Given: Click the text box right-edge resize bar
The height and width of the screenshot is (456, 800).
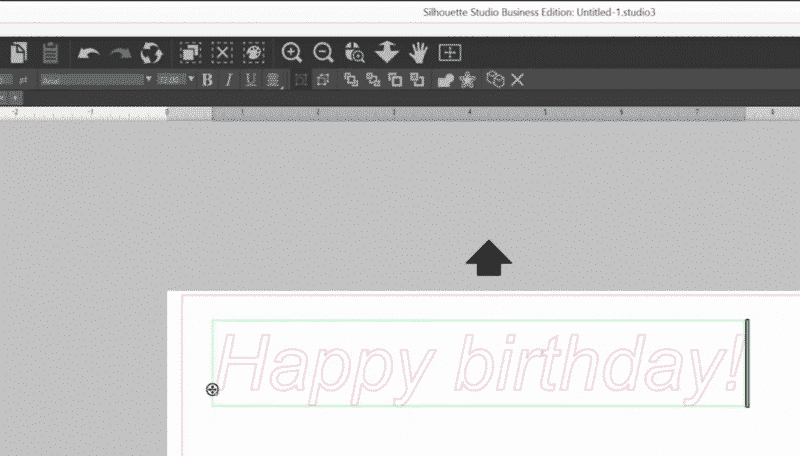Looking at the screenshot, I should [747, 363].
